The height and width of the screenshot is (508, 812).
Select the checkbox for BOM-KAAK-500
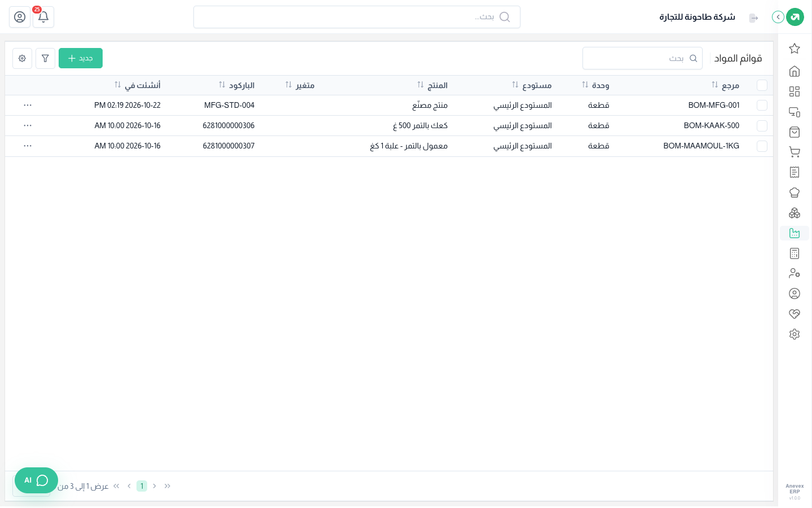762,126
